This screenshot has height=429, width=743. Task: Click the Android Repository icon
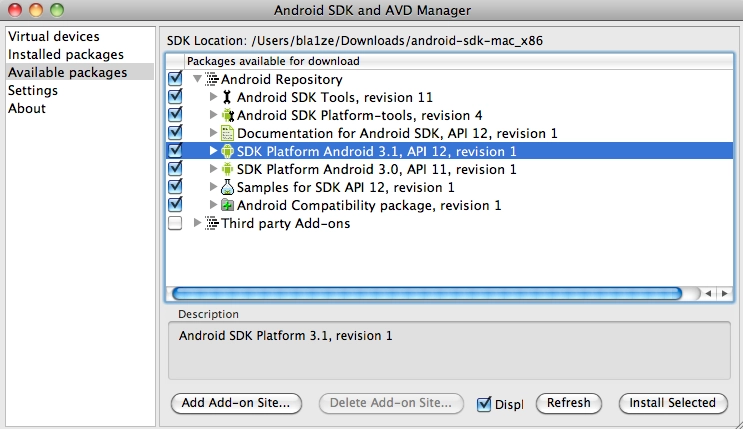211,79
